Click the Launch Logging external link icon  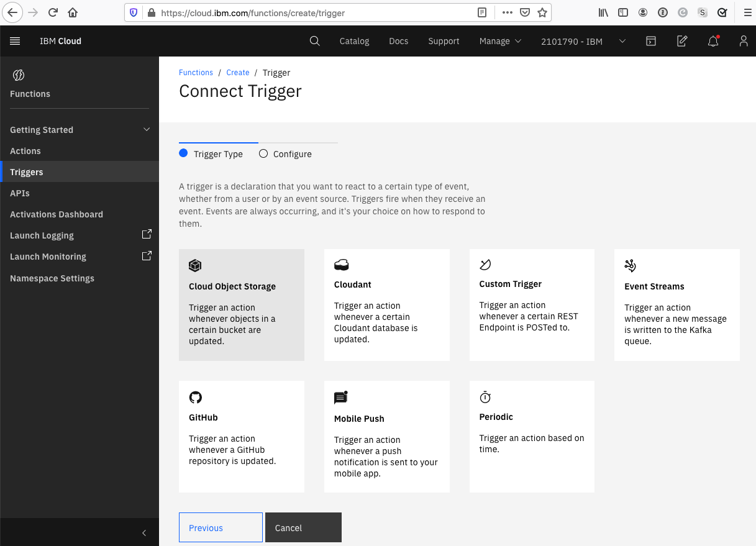(147, 235)
